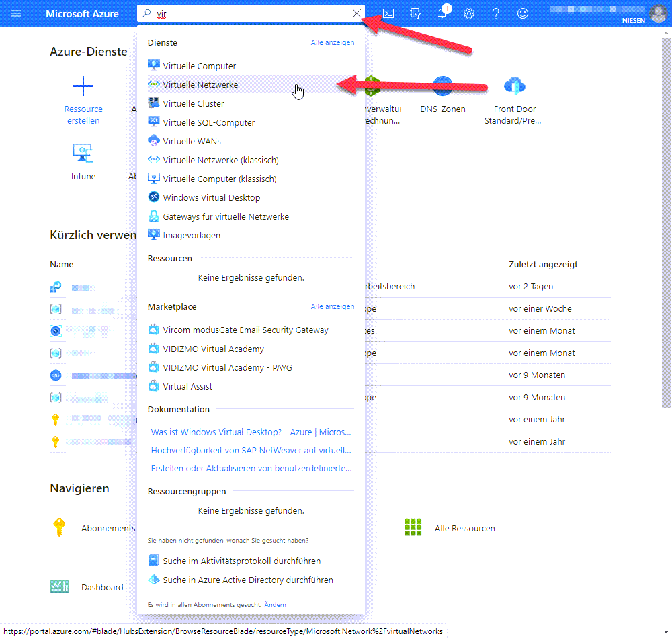Click the Virtuelle Computer monitor icon
Viewport: 672px width, 638px height.
153,65
